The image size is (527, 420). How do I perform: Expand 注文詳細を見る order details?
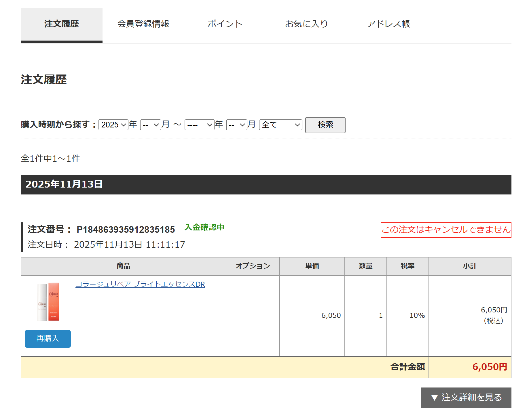(466, 398)
